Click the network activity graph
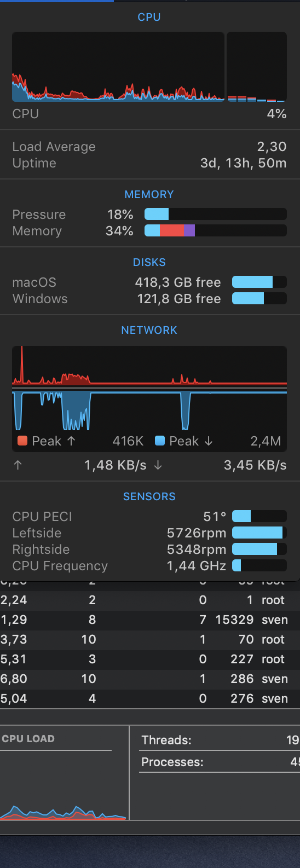Image resolution: width=300 pixels, height=868 pixels. 149,389
